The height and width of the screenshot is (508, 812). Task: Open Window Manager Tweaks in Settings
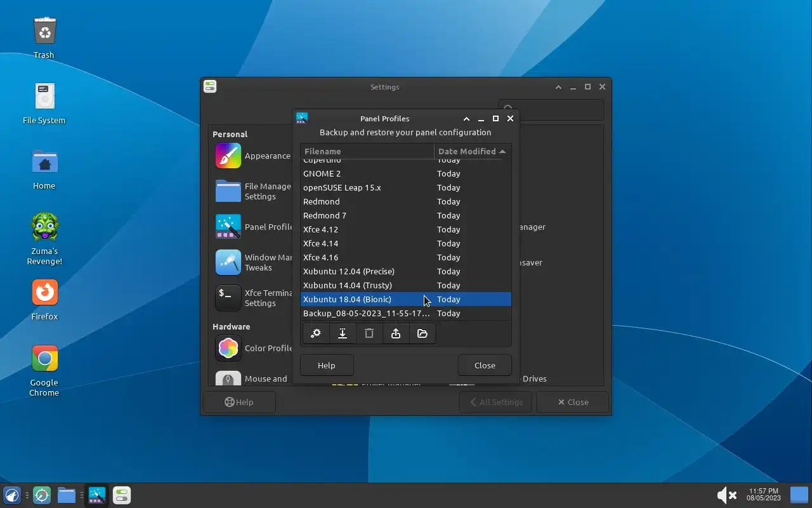[x=252, y=262]
